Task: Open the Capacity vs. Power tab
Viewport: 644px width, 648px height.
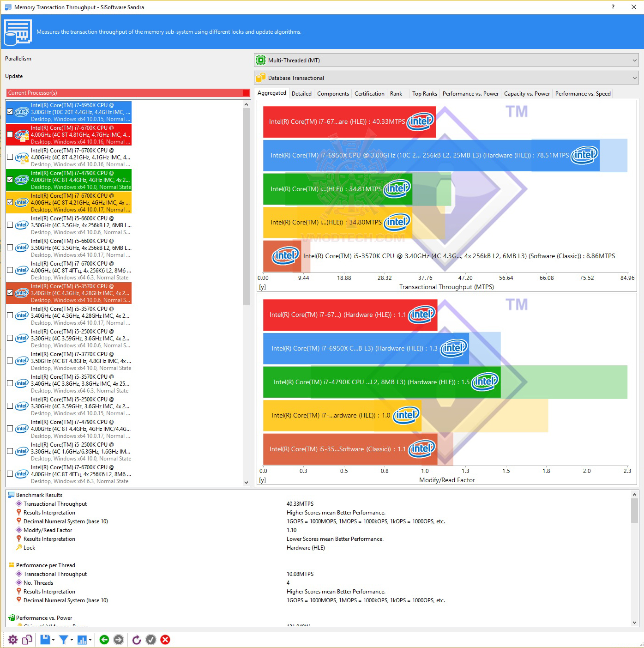Action: 527,94
